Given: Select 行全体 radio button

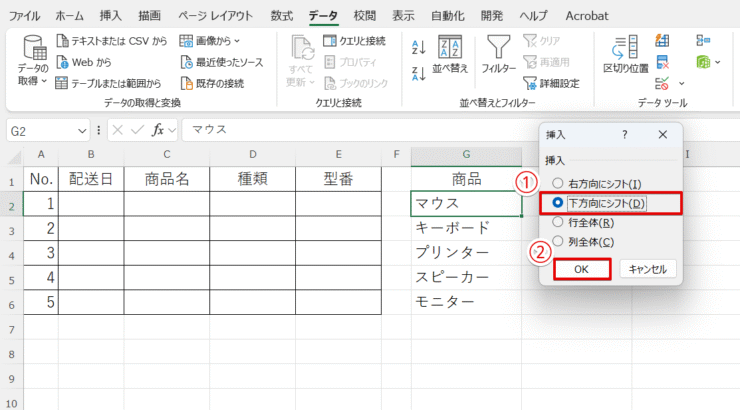Looking at the screenshot, I should 557,222.
